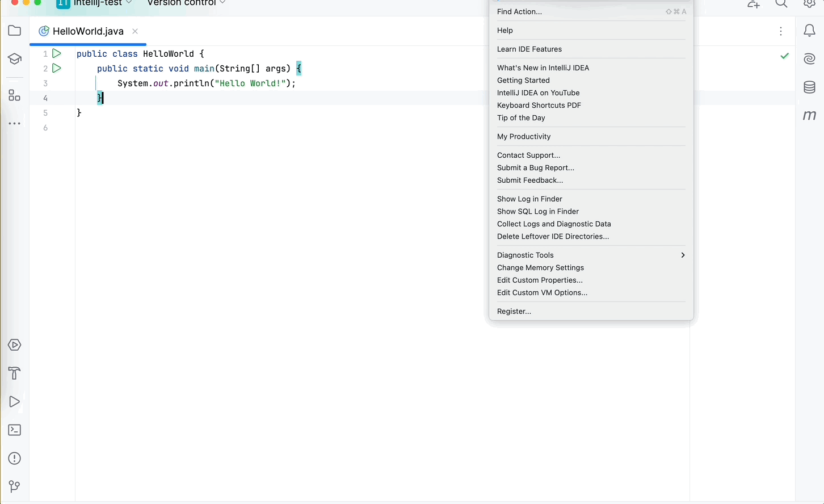The image size is (824, 504).
Task: Choose Collect Logs and Diagnostic Data
Action: [591, 224]
